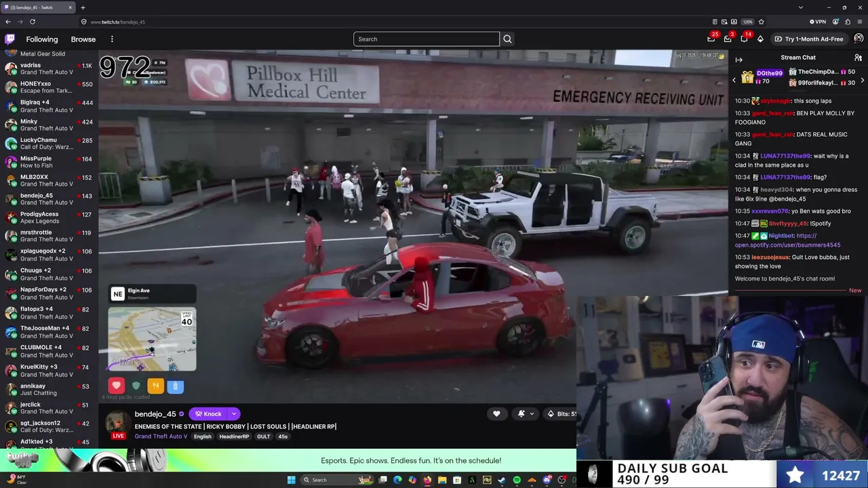
Task: Open File Explorer from the taskbar
Action: (442, 480)
